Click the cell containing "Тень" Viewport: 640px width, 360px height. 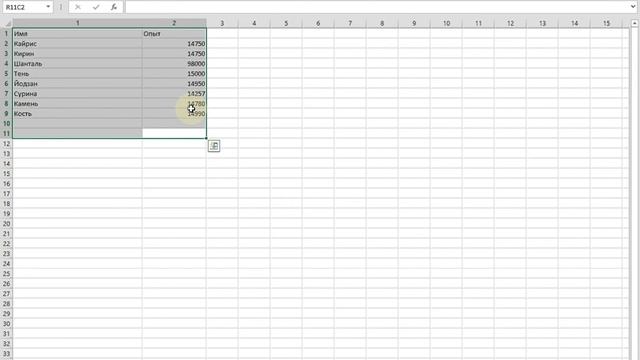click(78, 73)
